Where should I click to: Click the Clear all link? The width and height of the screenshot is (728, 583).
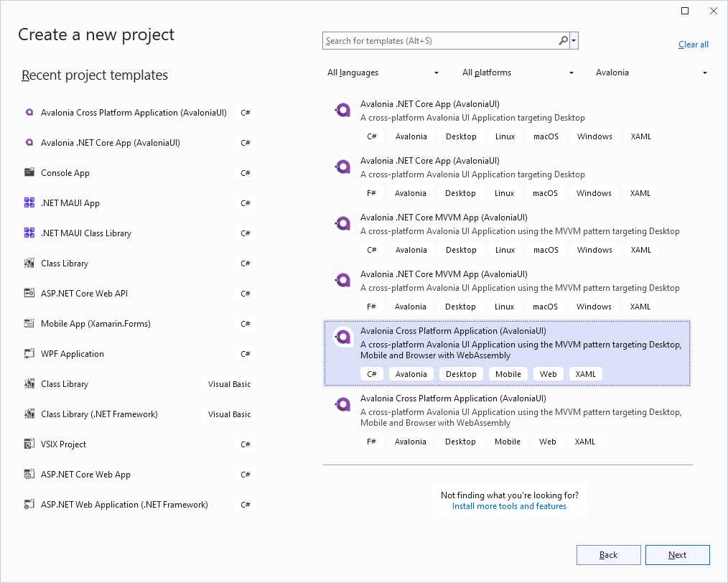click(x=692, y=44)
